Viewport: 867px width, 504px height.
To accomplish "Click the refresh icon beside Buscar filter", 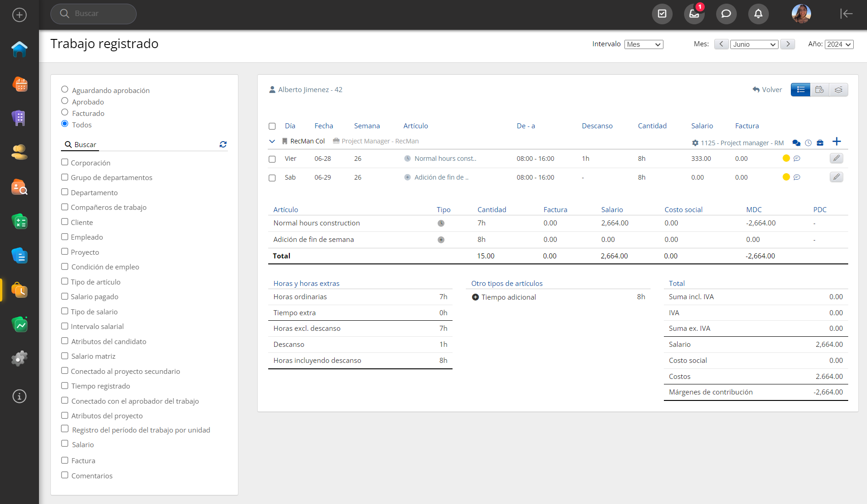I will [x=223, y=144].
